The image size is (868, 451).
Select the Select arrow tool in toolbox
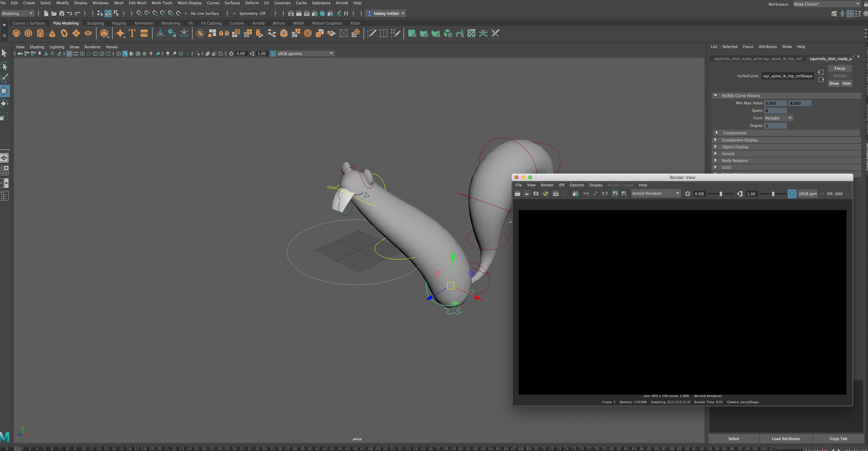pyautogui.click(x=4, y=53)
